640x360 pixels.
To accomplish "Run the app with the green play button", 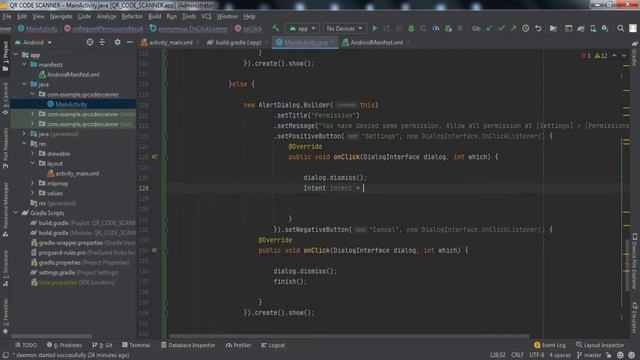I will [375, 29].
